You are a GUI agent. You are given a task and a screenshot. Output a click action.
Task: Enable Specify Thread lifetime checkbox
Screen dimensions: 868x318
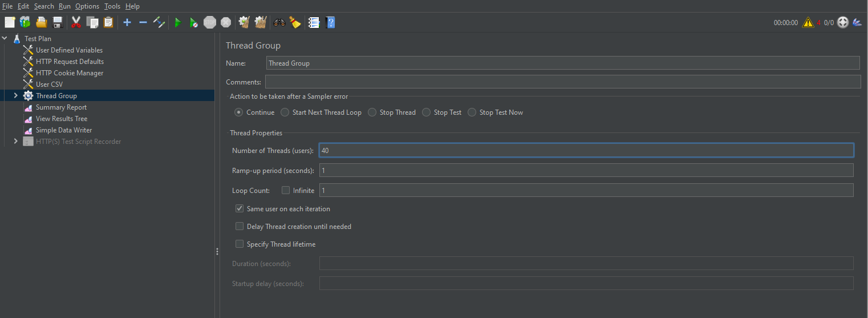pyautogui.click(x=240, y=244)
